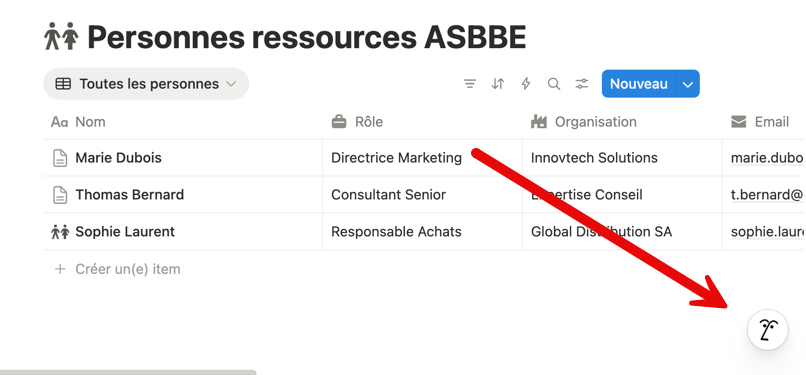The height and width of the screenshot is (375, 806).
Task: Click the page icon beside Marie Dubois
Action: pyautogui.click(x=61, y=158)
